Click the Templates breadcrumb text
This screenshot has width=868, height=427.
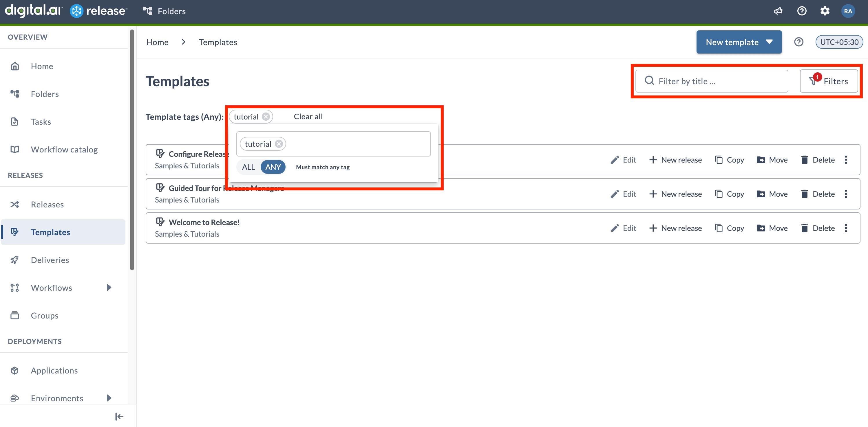tap(218, 42)
